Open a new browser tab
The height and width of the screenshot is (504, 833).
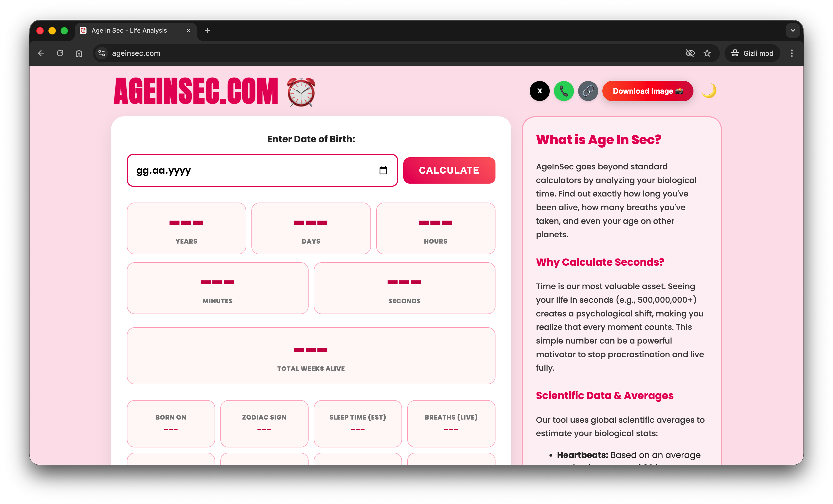pyautogui.click(x=207, y=31)
